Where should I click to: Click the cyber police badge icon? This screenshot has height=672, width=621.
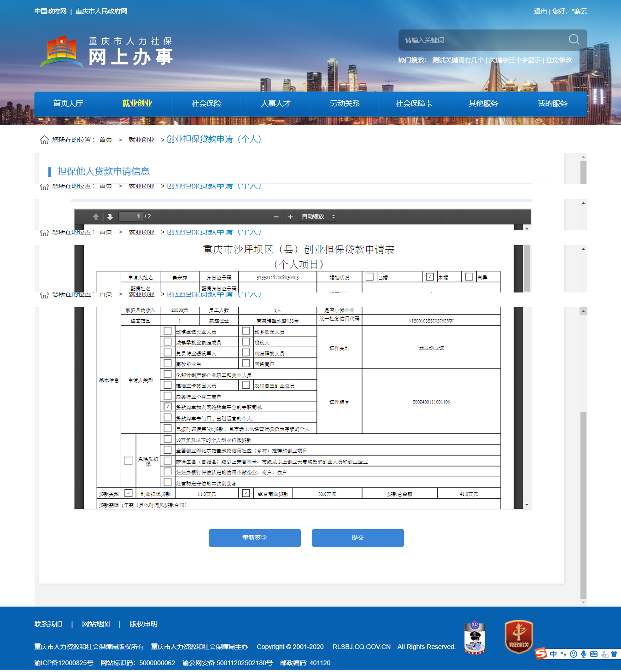[475, 637]
